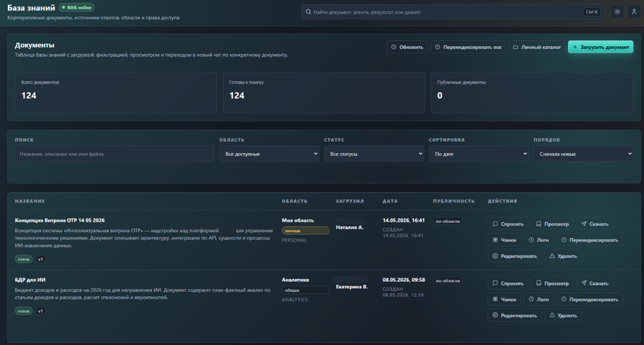Expand the Статус dropdown
This screenshot has height=345, width=644.
tap(374, 154)
